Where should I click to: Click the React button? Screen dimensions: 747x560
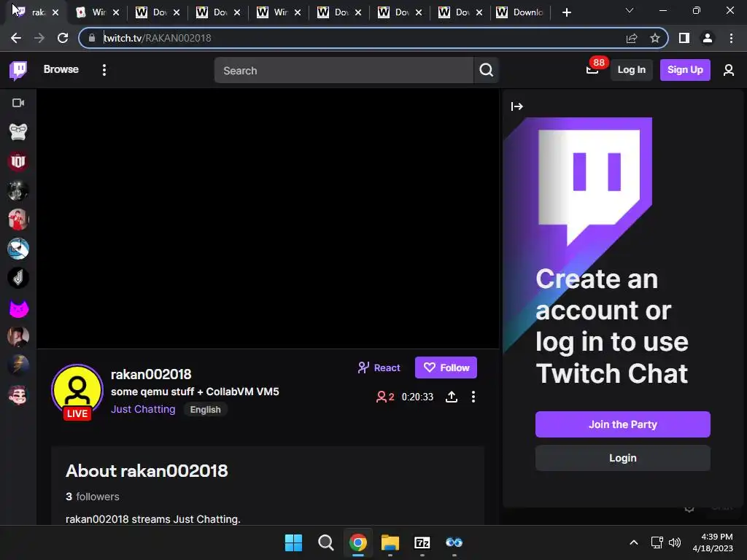click(379, 367)
